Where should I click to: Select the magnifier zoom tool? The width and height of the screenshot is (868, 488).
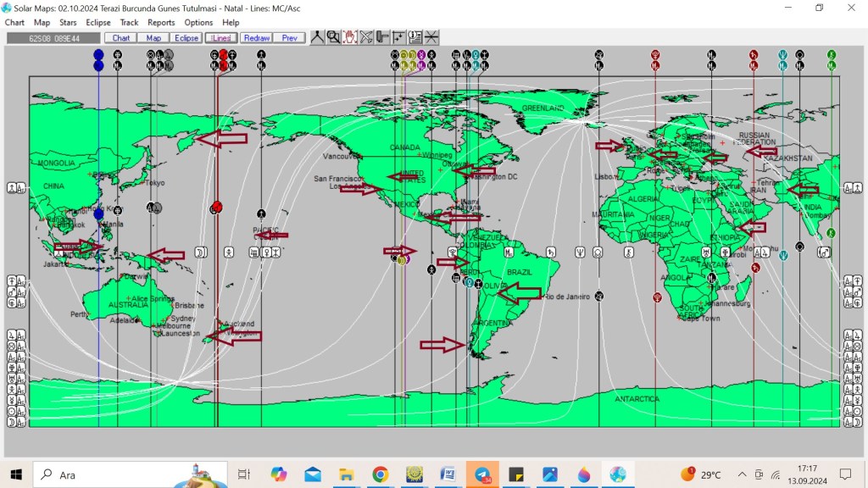coord(333,37)
